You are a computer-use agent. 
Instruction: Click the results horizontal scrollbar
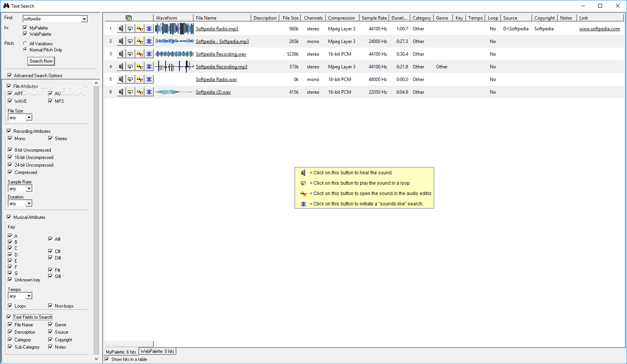pos(129,344)
